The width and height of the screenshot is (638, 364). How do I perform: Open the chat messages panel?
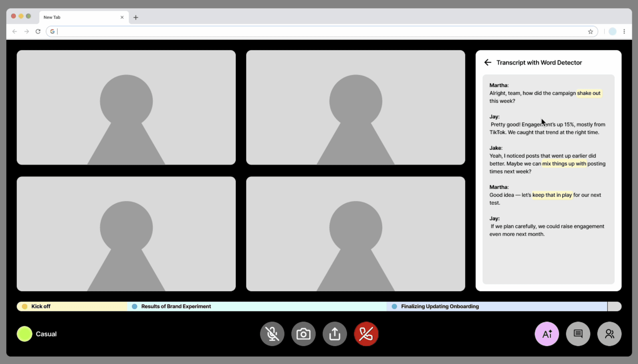click(x=578, y=334)
